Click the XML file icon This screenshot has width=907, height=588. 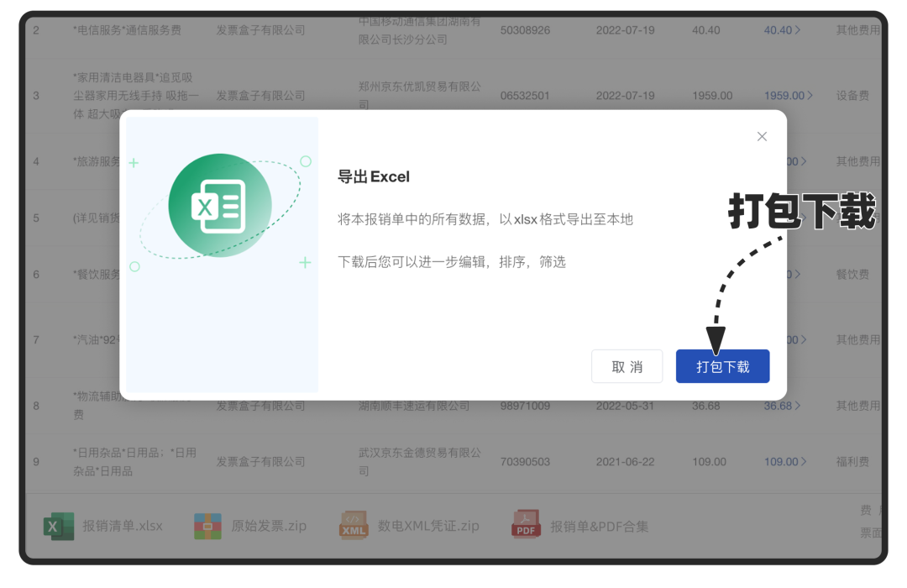[x=354, y=526]
